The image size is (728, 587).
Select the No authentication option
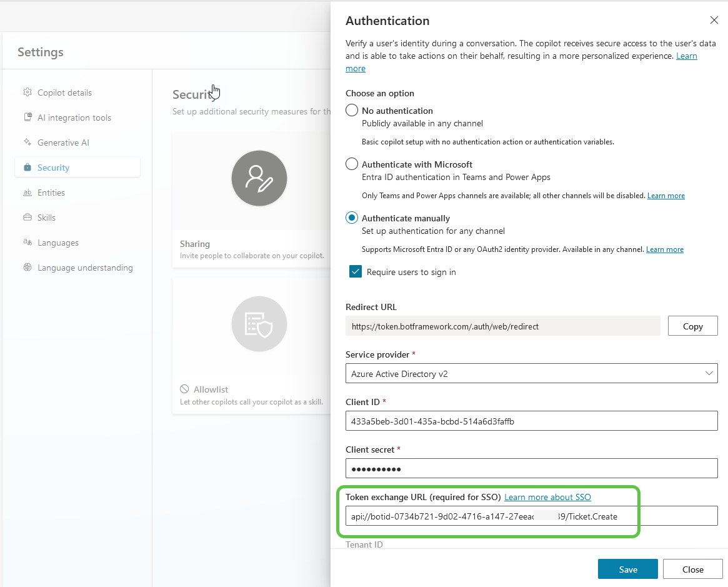[x=351, y=109]
